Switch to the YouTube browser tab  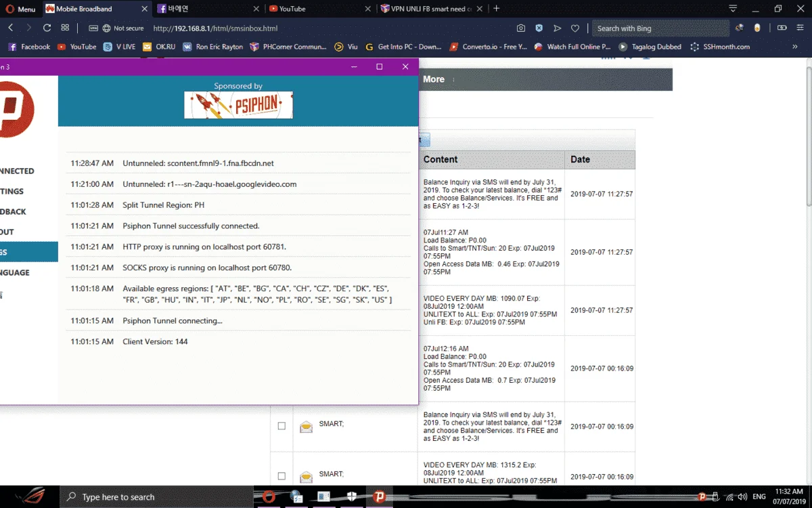coord(319,9)
